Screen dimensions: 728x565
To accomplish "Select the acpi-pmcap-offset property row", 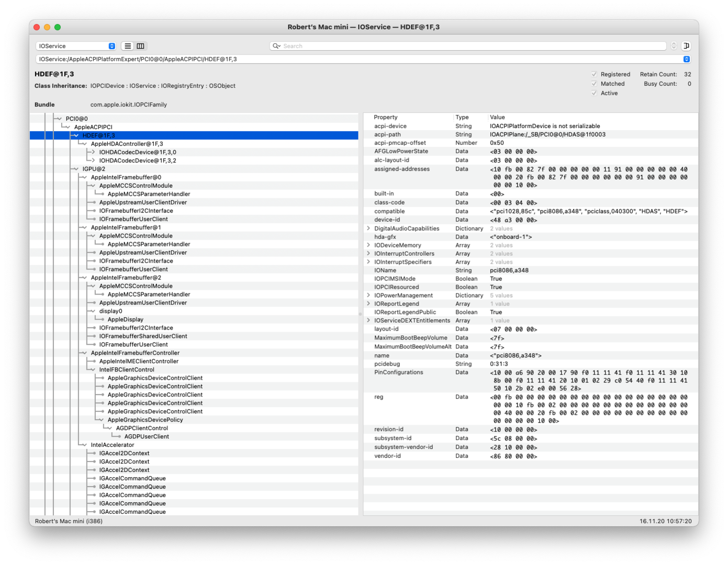I will (x=531, y=143).
